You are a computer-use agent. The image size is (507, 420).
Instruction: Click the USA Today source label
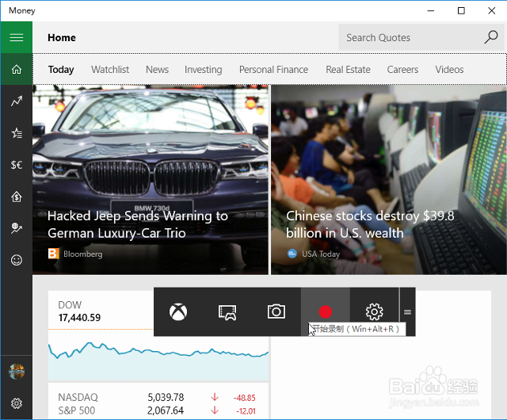pos(321,254)
